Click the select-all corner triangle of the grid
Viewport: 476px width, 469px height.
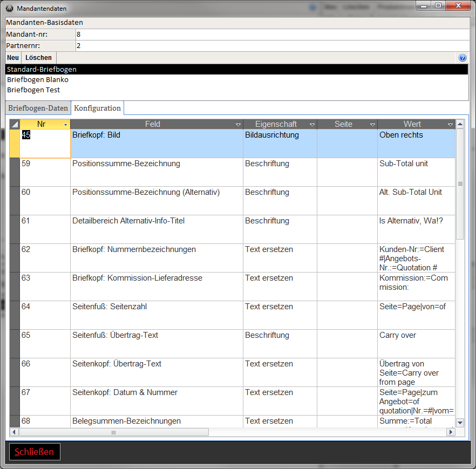click(x=15, y=124)
